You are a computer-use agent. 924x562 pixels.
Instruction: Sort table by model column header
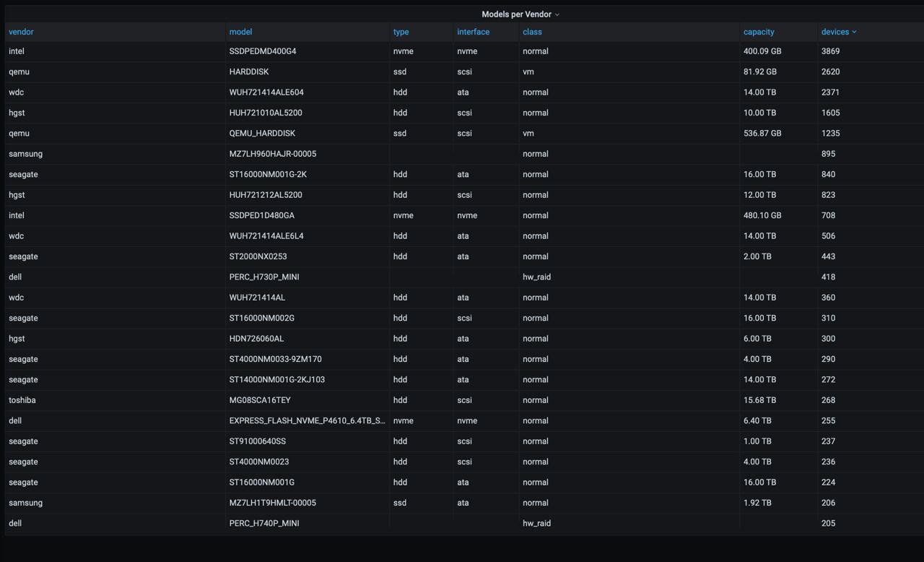pyautogui.click(x=240, y=32)
